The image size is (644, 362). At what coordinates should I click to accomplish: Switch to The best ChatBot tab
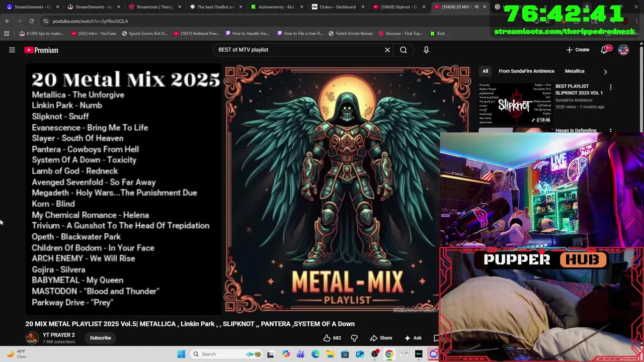pos(215,7)
